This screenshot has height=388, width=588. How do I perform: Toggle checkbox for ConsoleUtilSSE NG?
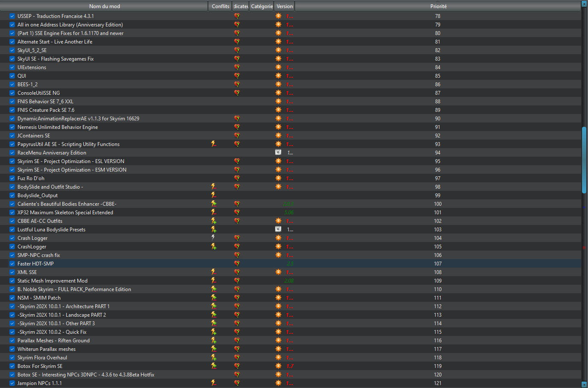coord(12,93)
